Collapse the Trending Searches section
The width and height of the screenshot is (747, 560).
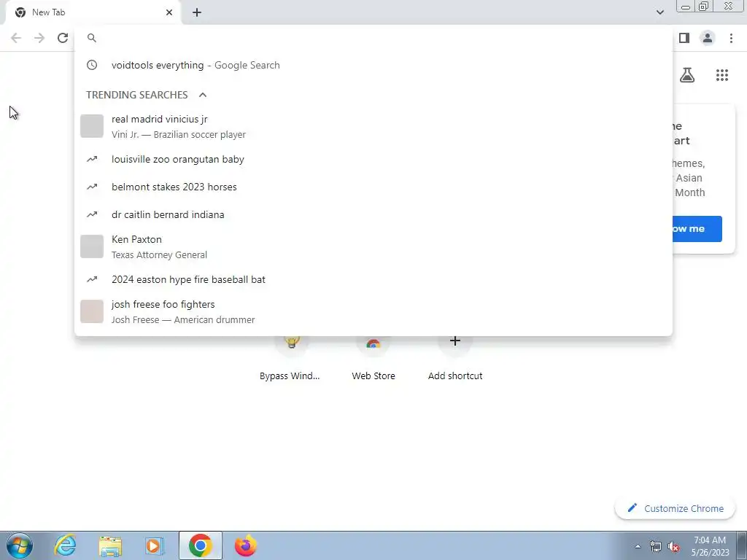coord(203,95)
